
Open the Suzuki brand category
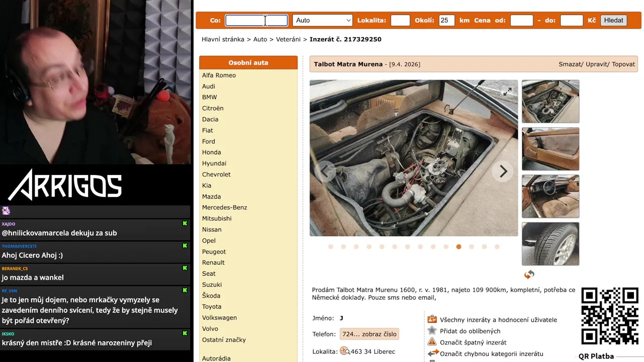pyautogui.click(x=212, y=285)
